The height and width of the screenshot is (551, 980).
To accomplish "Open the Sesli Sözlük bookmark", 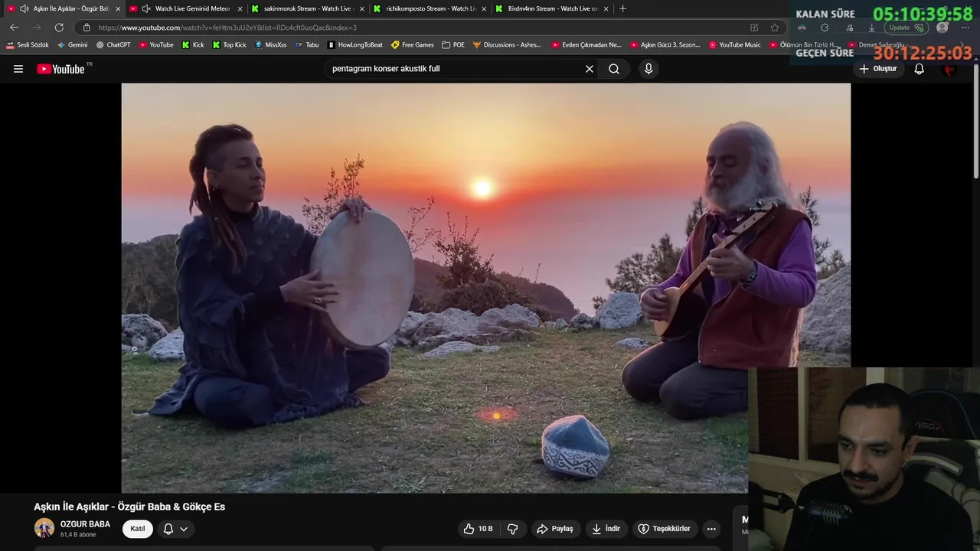I will pyautogui.click(x=28, y=45).
